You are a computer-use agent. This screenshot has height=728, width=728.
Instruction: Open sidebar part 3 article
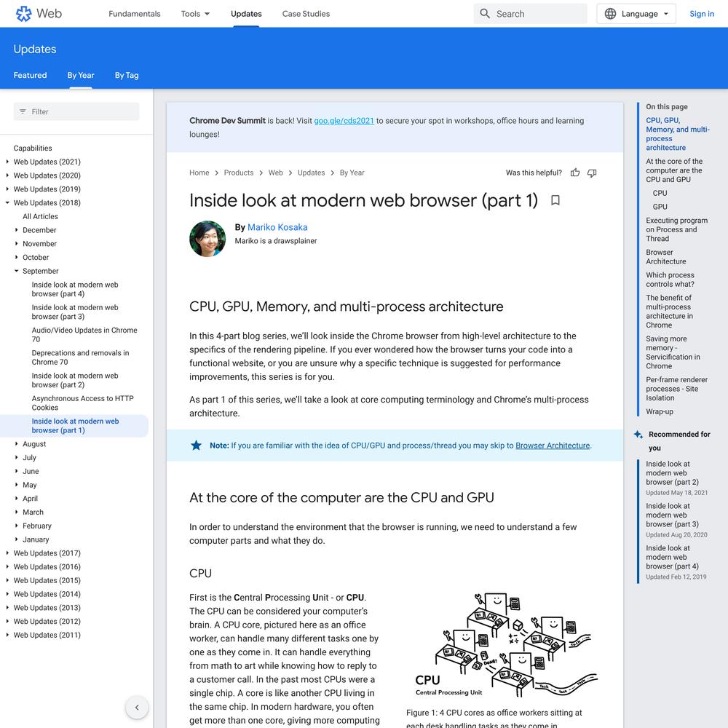pos(75,312)
